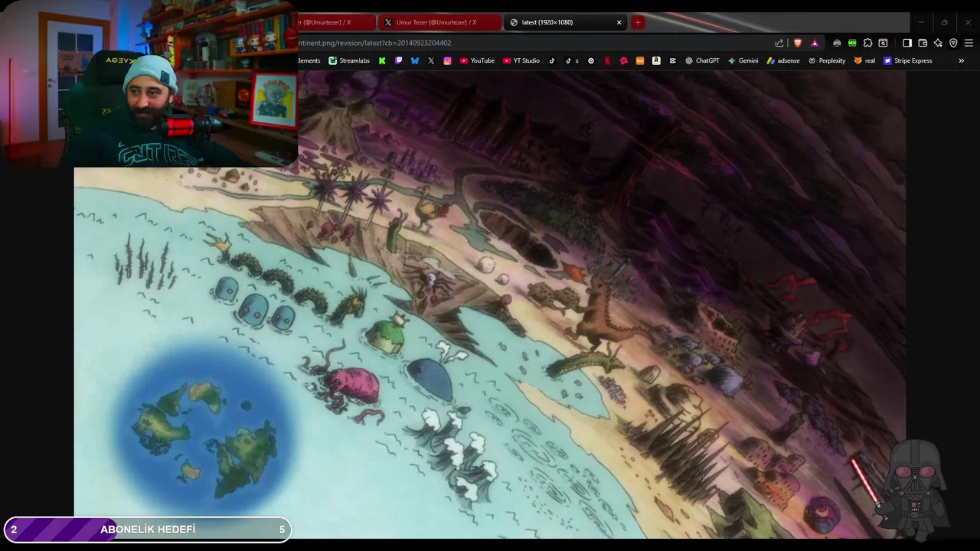The image size is (980, 551).
Task: Click the Abonelik Hedefi progress bar
Action: tap(148, 530)
